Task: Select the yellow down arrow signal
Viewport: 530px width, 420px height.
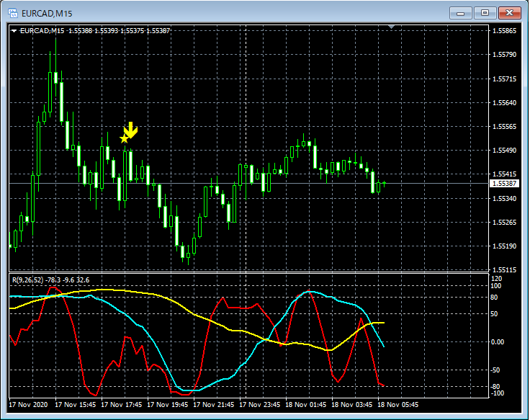Action: [x=131, y=130]
